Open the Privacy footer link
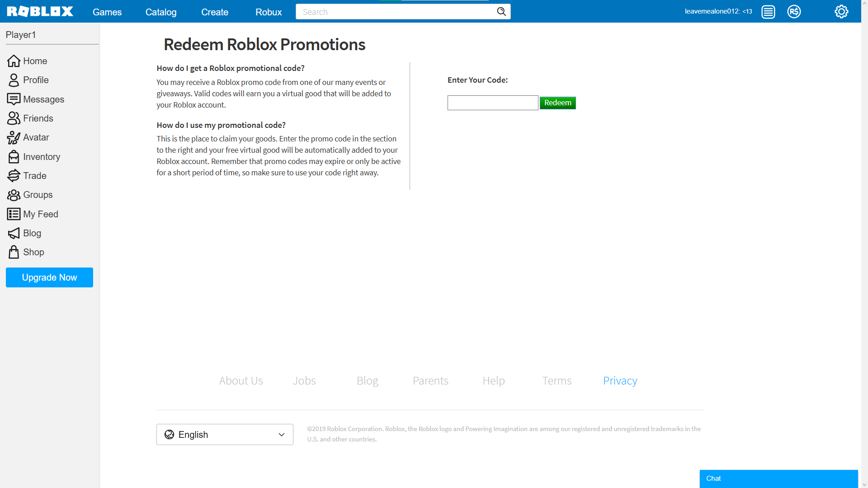 620,381
